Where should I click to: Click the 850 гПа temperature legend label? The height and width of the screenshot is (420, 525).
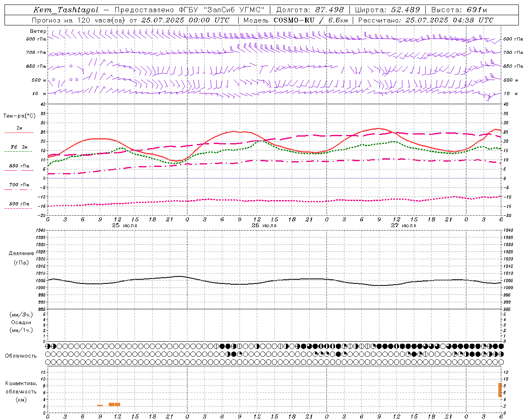[x=19, y=166]
